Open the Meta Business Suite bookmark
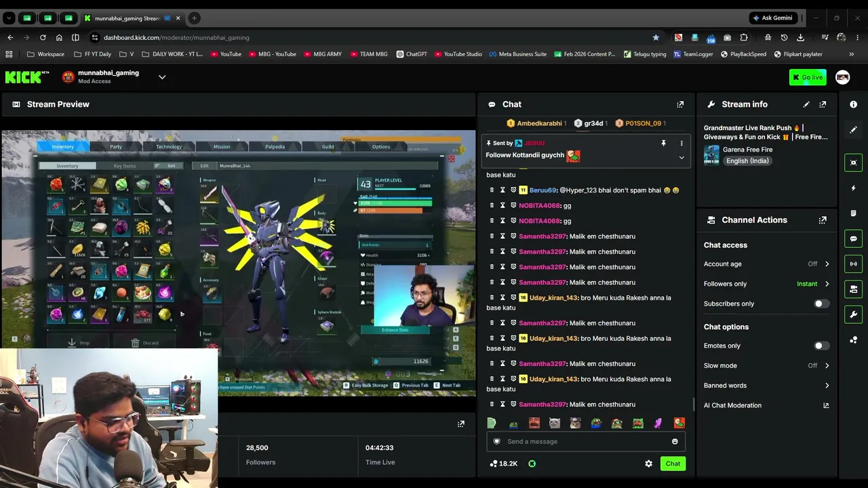Screen dimensions: 868x488 point(517,54)
